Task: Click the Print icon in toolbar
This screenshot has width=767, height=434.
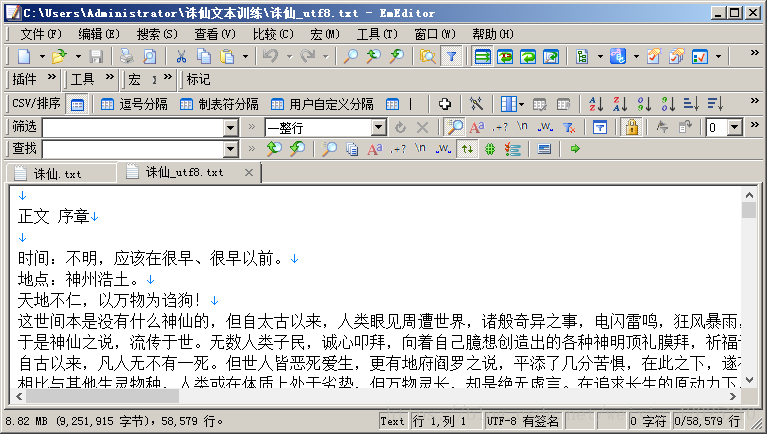Action: click(127, 56)
